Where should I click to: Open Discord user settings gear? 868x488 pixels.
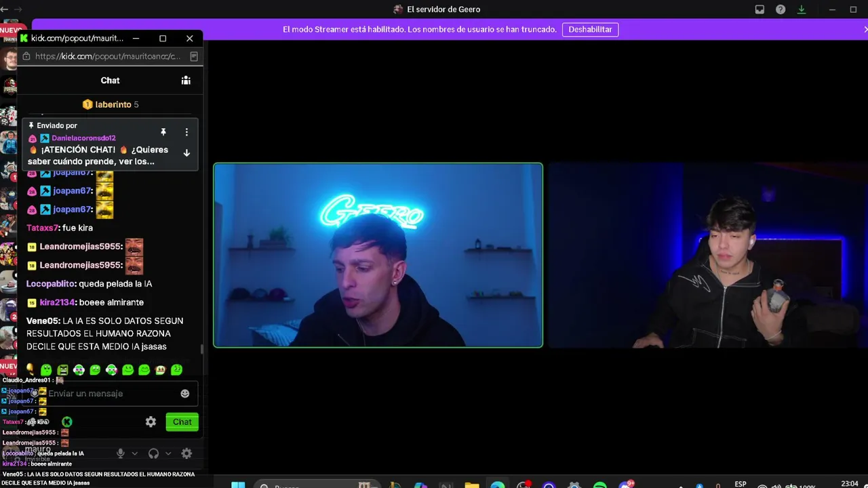[186, 453]
